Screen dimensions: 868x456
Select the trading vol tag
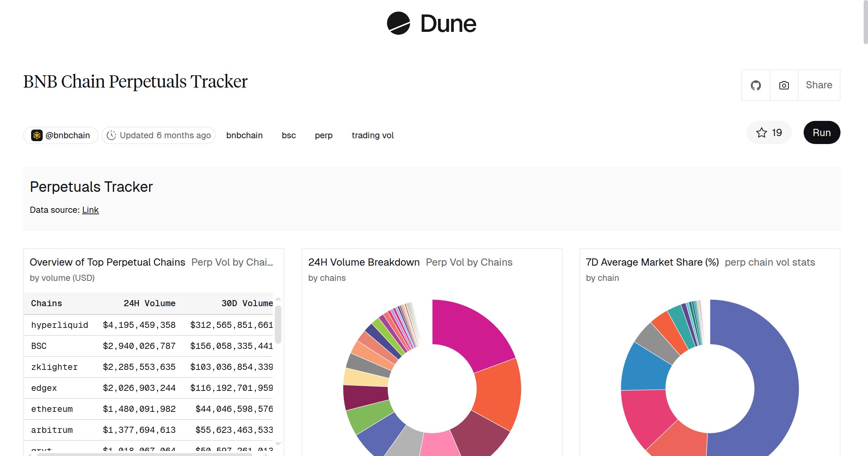coord(373,135)
